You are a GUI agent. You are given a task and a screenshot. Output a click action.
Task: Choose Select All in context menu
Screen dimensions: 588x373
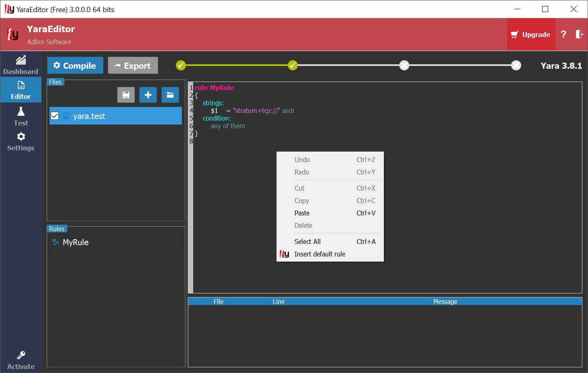[x=307, y=242]
